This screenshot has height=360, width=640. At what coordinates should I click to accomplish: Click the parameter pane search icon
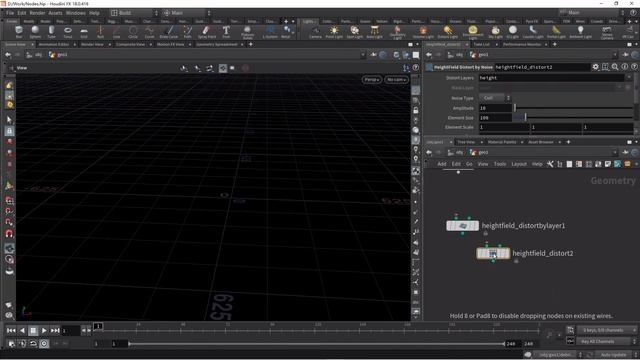pos(615,67)
